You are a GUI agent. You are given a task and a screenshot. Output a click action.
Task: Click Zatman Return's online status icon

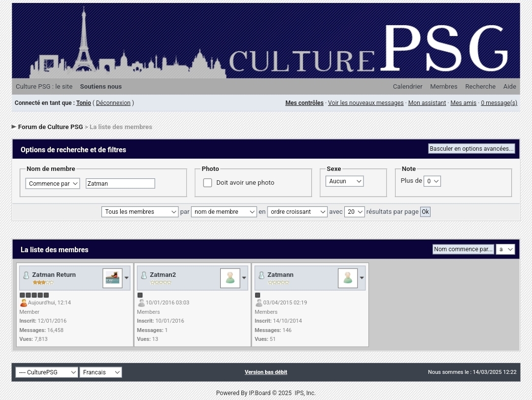tap(23, 303)
